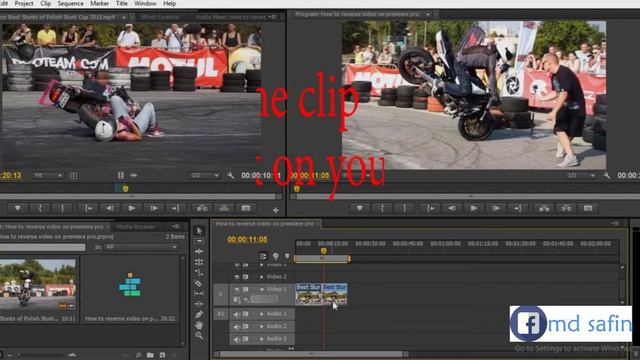Add a marker in the Program monitor
The image size is (640, 360).
point(360,208)
